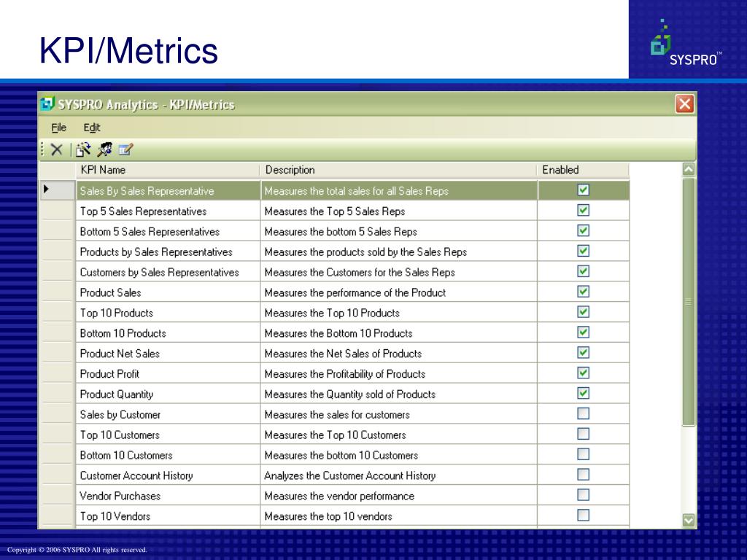The width and height of the screenshot is (747, 560).
Task: Click the scrollbar up arrow
Action: 689,169
